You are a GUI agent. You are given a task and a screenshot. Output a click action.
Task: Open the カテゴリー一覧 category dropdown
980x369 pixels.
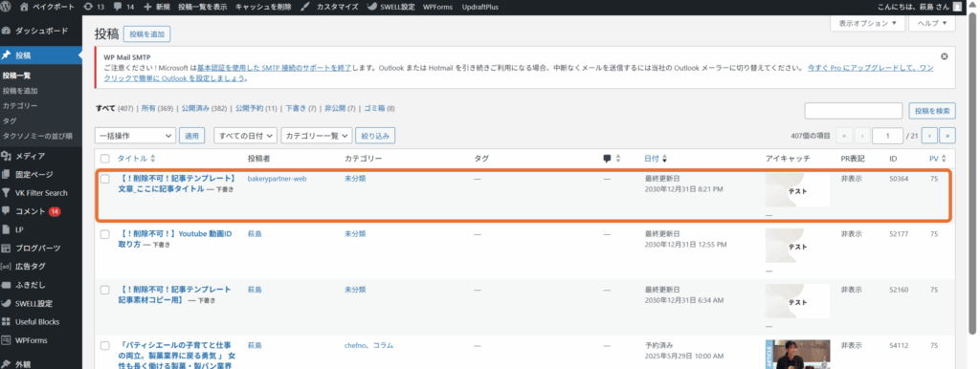point(316,136)
